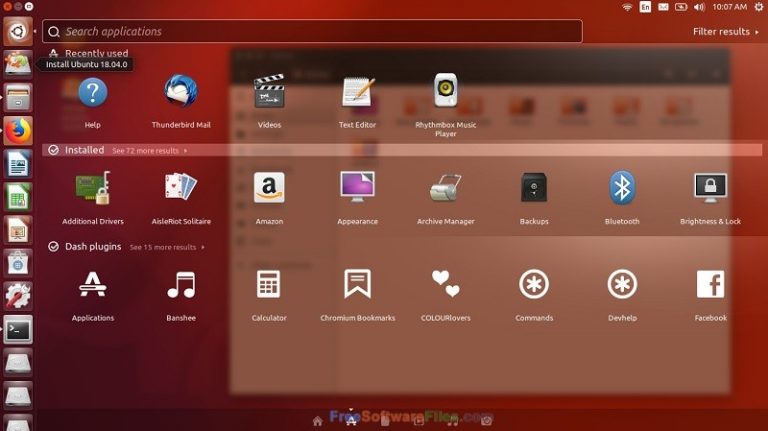Screen dimensions: 768x431
Task: Collapse the Recently used section header
Action: pos(88,53)
